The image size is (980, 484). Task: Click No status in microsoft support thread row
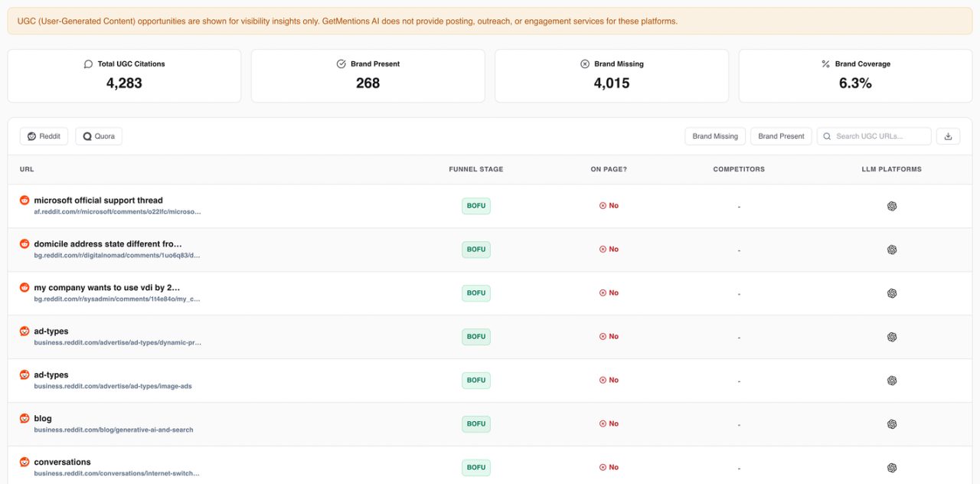(609, 206)
